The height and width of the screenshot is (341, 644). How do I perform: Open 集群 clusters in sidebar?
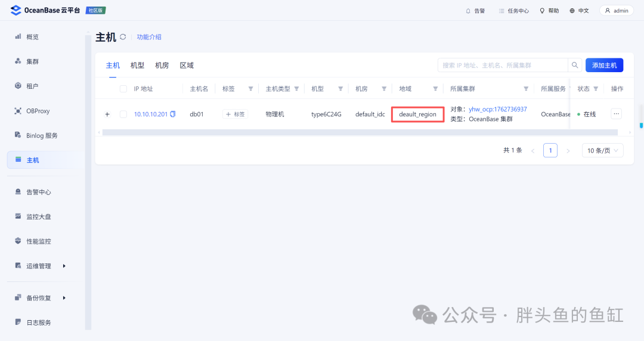coord(32,61)
